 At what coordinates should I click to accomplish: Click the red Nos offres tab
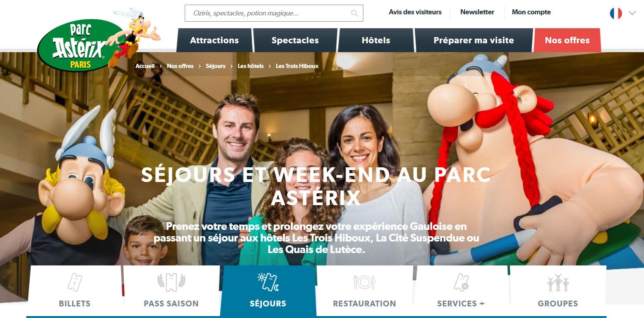click(567, 40)
